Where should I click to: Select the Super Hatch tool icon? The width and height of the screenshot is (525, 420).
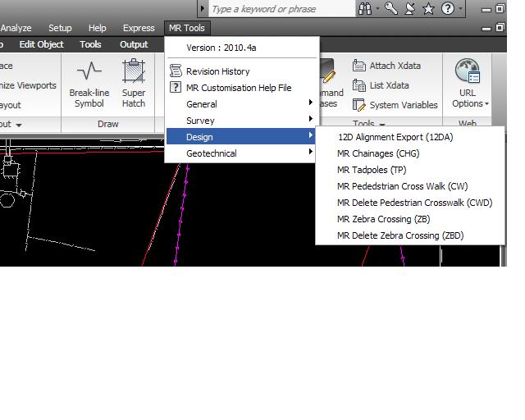point(134,71)
